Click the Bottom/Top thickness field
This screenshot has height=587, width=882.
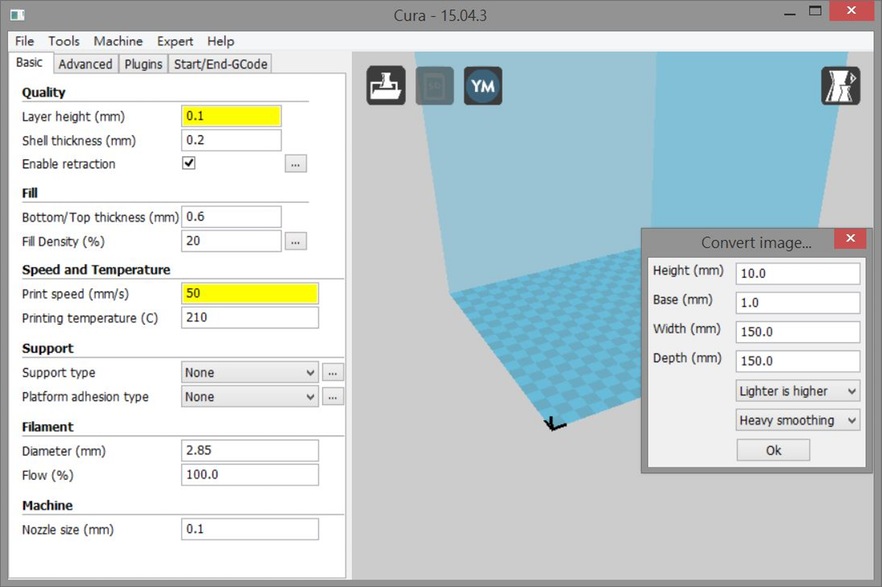click(x=231, y=216)
